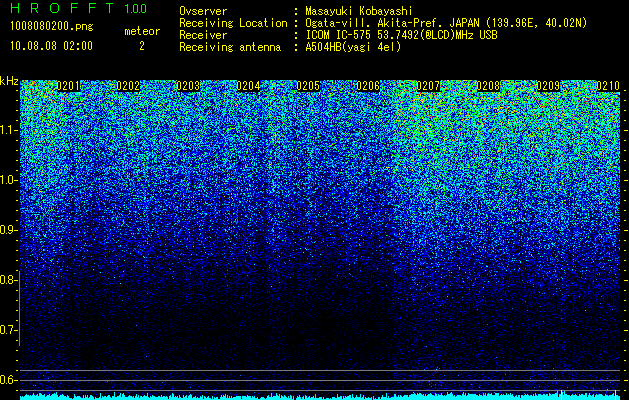Click the meteor label
Viewport: 629px width, 400px height.
(x=142, y=31)
